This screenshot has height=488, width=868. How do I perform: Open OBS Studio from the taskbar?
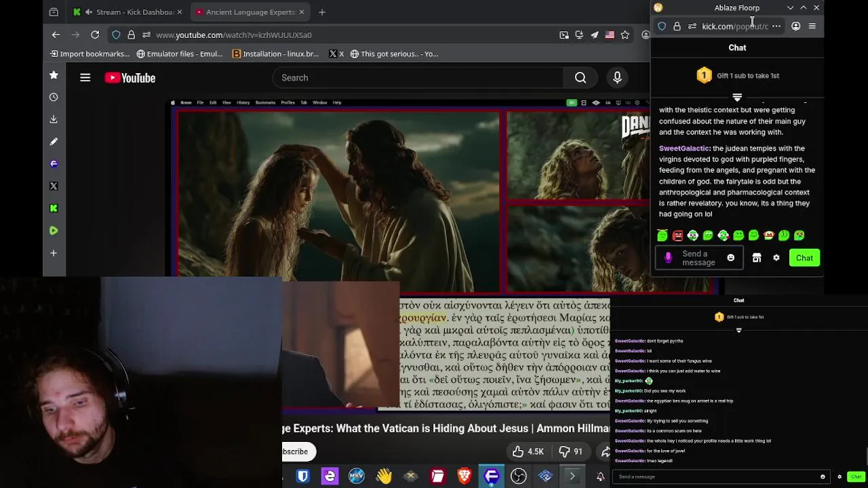(519, 476)
